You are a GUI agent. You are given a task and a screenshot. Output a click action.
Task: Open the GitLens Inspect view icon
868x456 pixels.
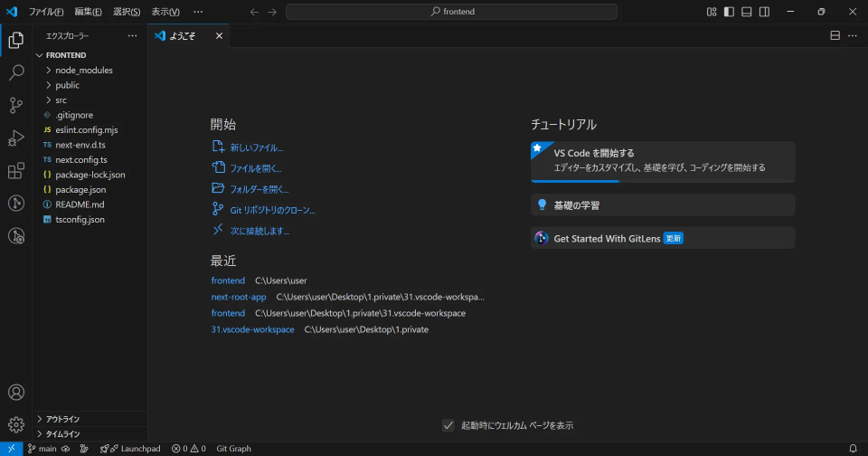click(16, 236)
